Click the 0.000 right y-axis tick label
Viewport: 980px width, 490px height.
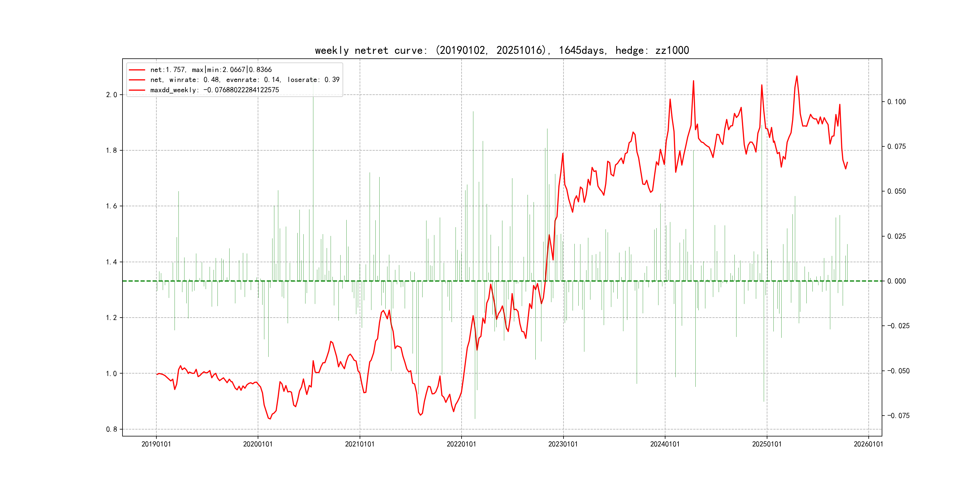[896, 281]
